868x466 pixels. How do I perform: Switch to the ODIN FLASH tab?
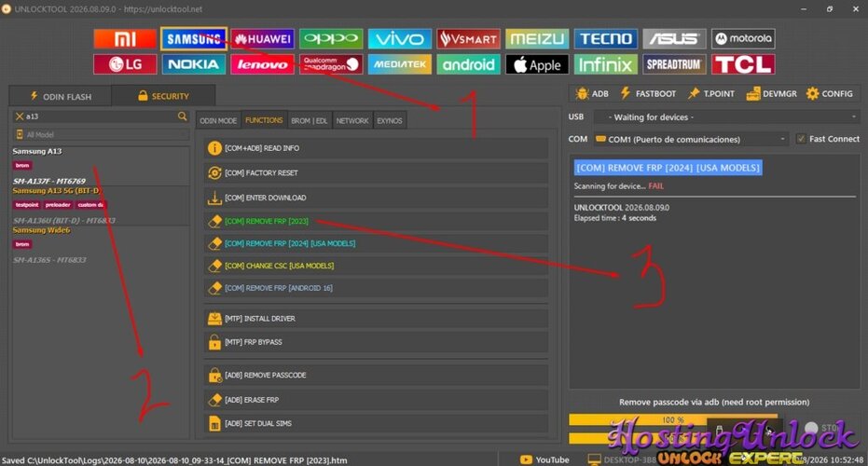pos(61,96)
